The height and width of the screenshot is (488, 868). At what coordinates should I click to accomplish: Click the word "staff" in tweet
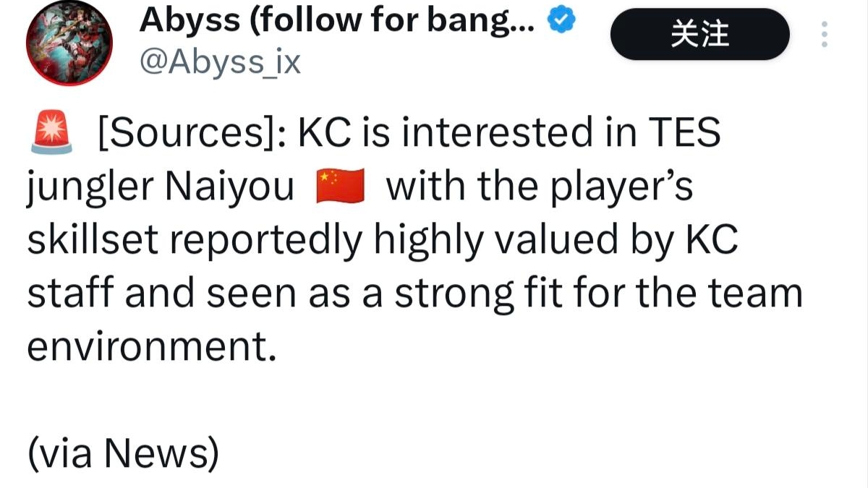tap(58, 294)
